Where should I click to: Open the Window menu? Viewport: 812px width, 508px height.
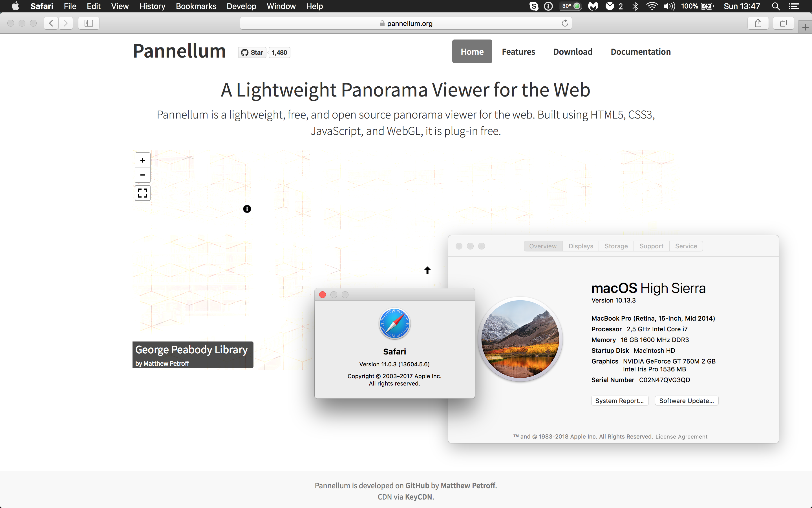click(281, 6)
